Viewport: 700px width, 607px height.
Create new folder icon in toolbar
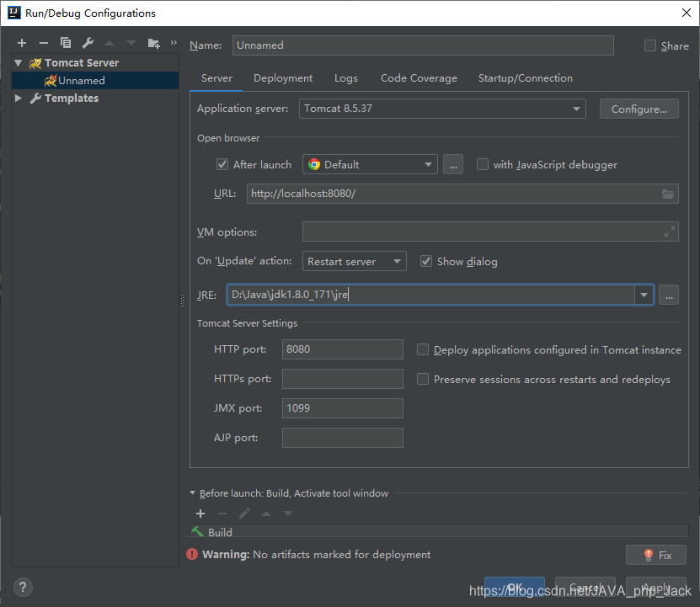tap(153, 43)
